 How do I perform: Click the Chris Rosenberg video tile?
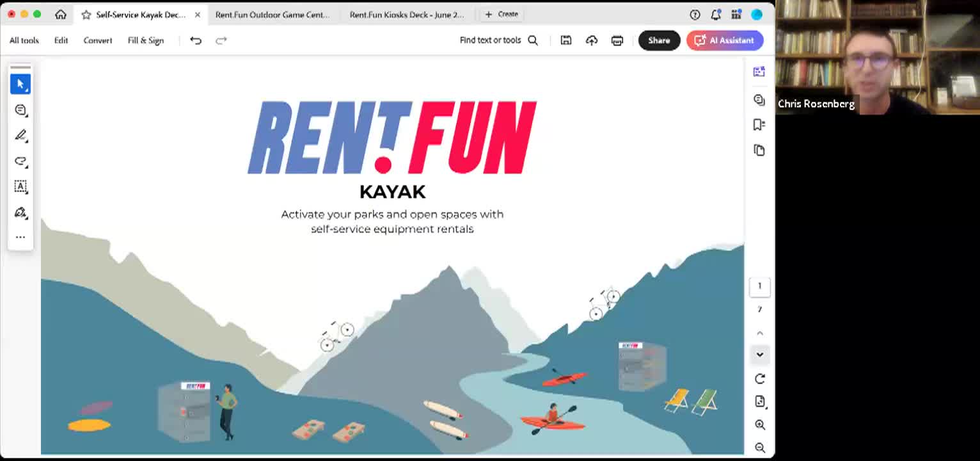[878, 58]
